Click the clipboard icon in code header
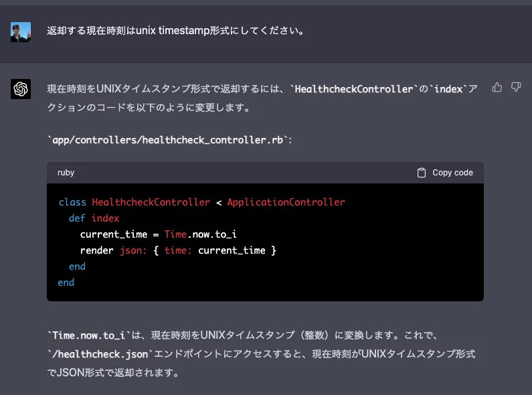Screen dimensions: 532x395 (x=422, y=173)
